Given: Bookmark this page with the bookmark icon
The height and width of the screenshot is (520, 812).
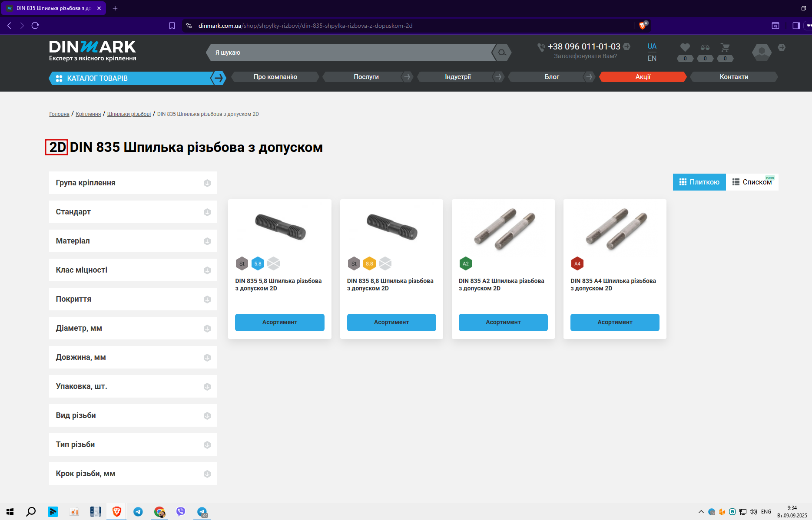Looking at the screenshot, I should pyautogui.click(x=172, y=26).
